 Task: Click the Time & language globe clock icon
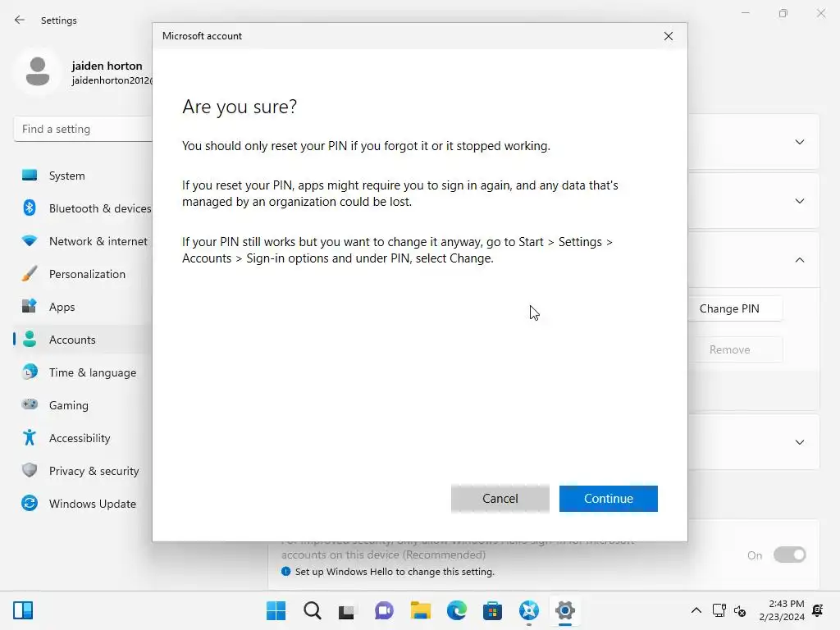point(30,372)
